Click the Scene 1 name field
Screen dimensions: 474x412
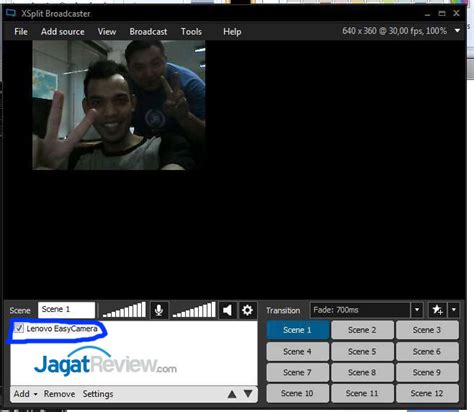[67, 310]
